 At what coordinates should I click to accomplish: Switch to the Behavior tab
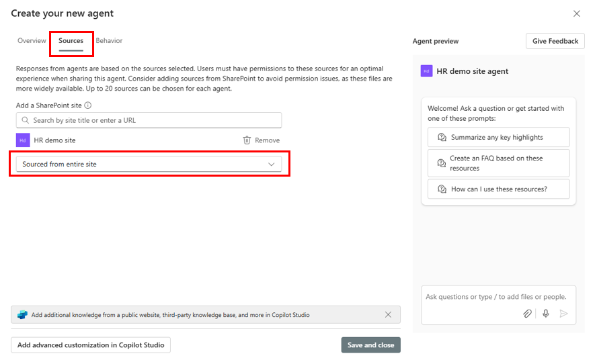(109, 41)
